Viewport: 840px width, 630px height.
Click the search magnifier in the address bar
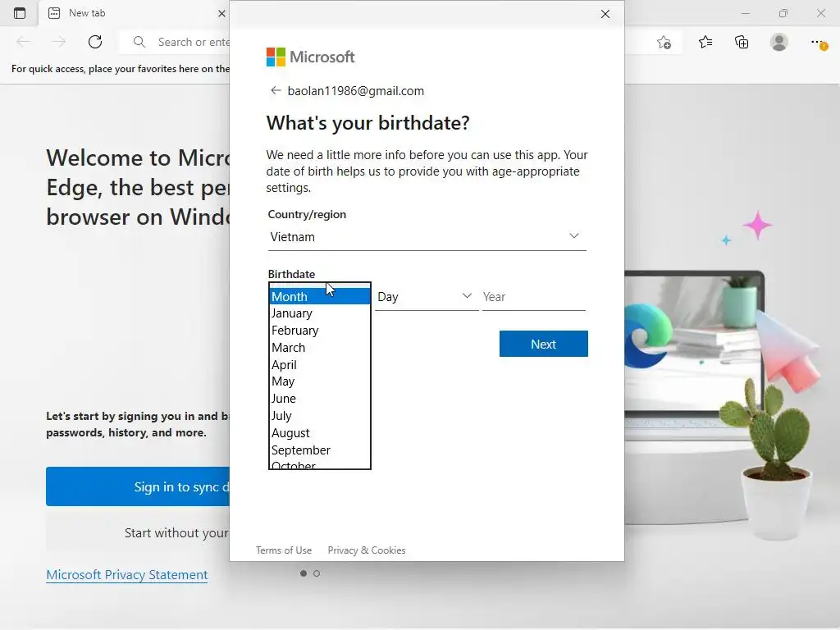(x=139, y=42)
